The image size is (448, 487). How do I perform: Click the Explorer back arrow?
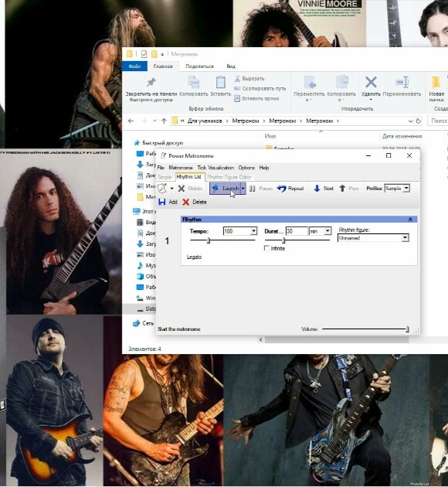(x=131, y=121)
